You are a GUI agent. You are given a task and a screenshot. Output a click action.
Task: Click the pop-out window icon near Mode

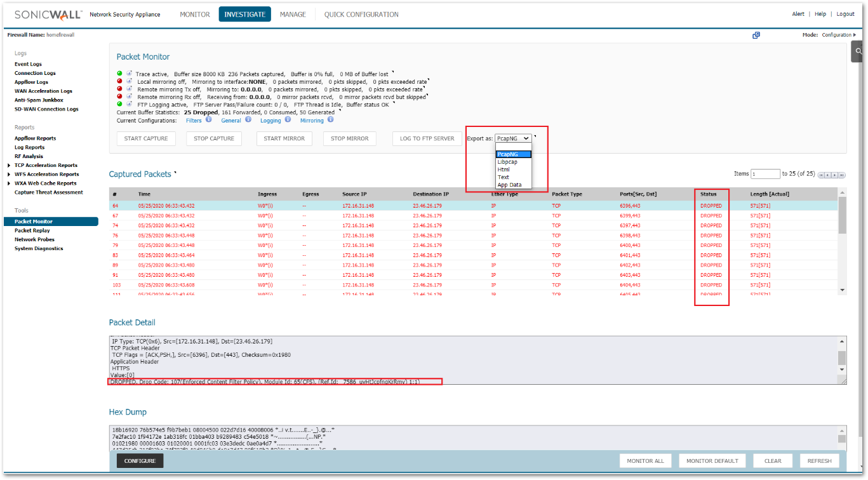(756, 35)
